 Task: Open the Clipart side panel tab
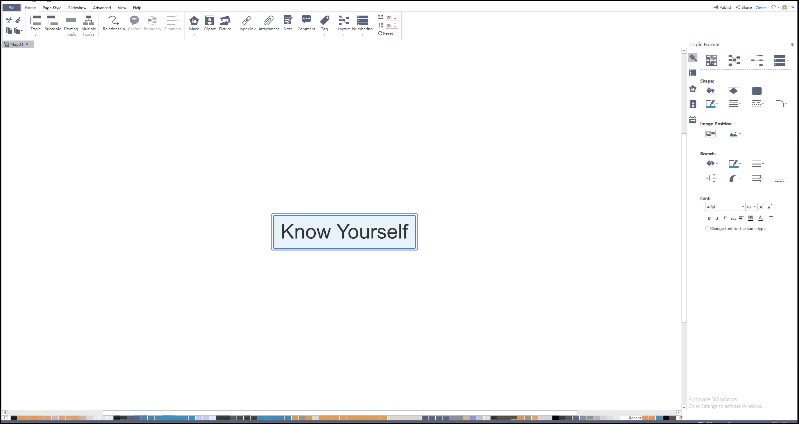coord(693,104)
